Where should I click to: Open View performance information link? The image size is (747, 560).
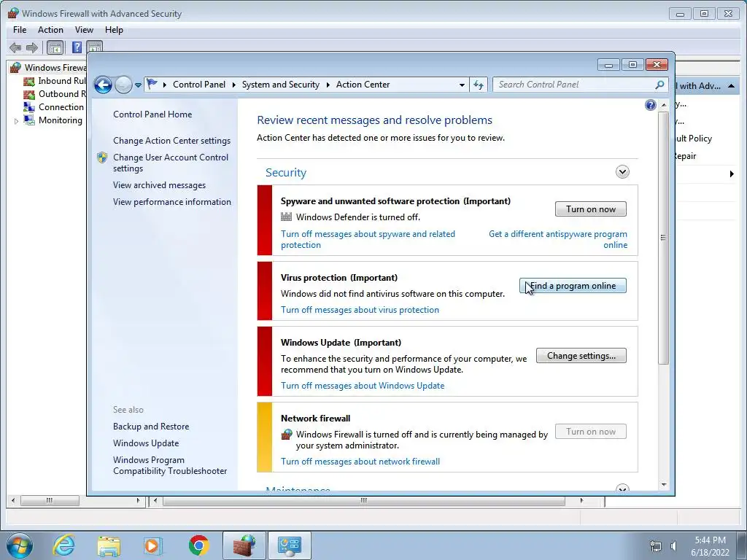[x=172, y=202]
